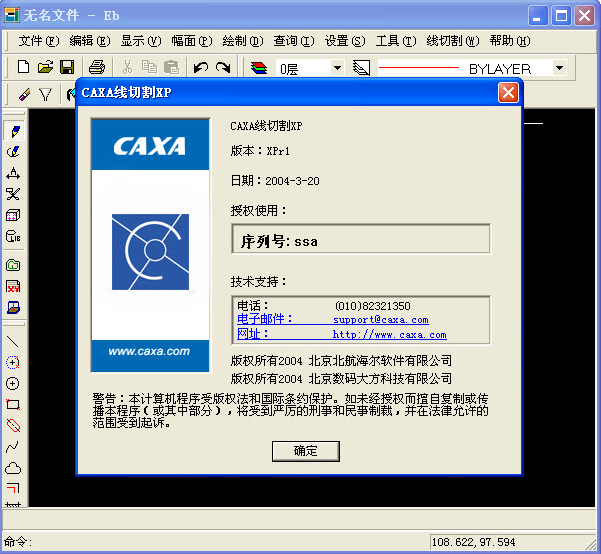Select the Spline curve tool
The image size is (601, 554).
click(13, 446)
